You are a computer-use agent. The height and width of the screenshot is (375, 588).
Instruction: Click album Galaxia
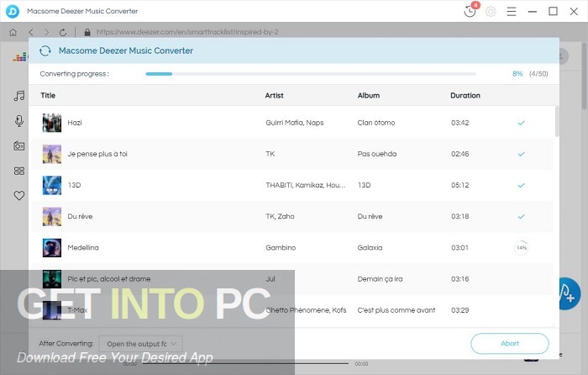370,248
